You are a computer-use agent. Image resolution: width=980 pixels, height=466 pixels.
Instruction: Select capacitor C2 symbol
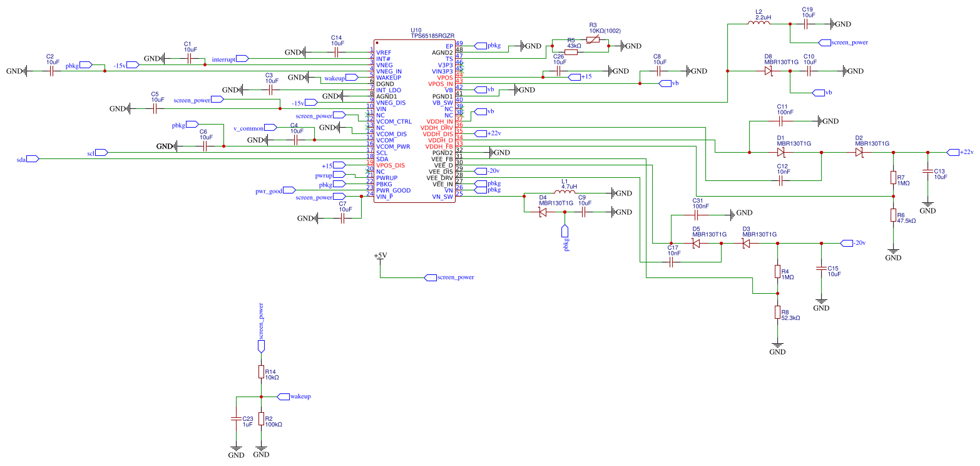(52, 71)
